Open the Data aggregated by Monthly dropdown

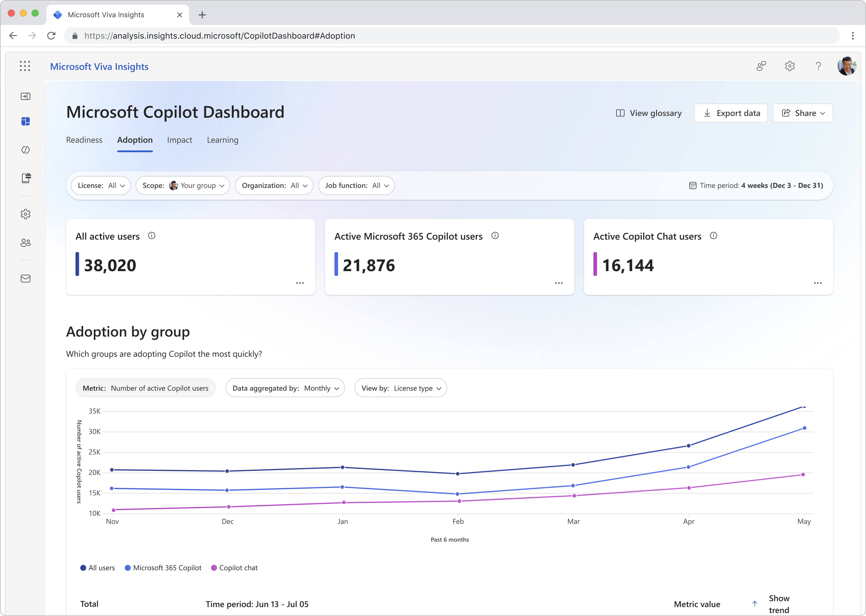tap(285, 388)
